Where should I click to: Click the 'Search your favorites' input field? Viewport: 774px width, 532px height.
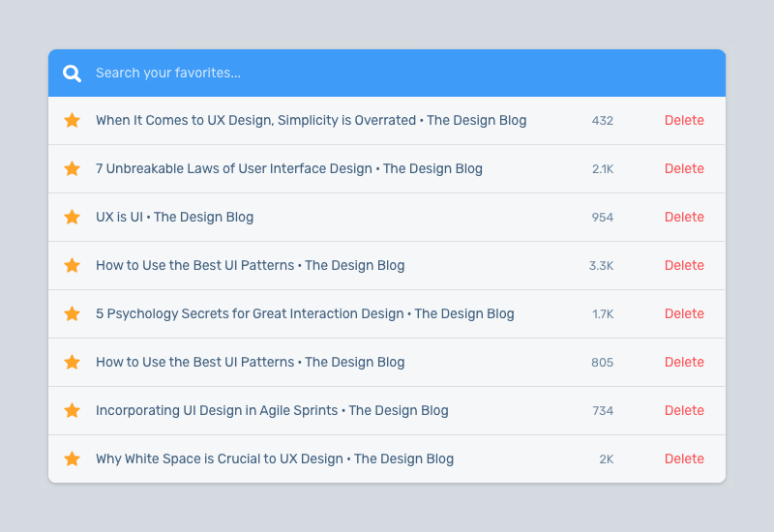pyautogui.click(x=387, y=74)
